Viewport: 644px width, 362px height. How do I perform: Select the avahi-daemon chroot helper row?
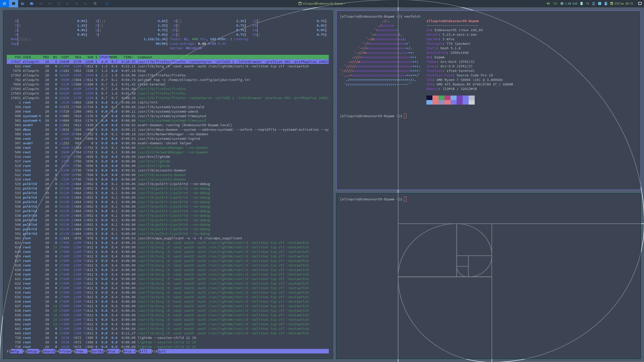point(168,143)
